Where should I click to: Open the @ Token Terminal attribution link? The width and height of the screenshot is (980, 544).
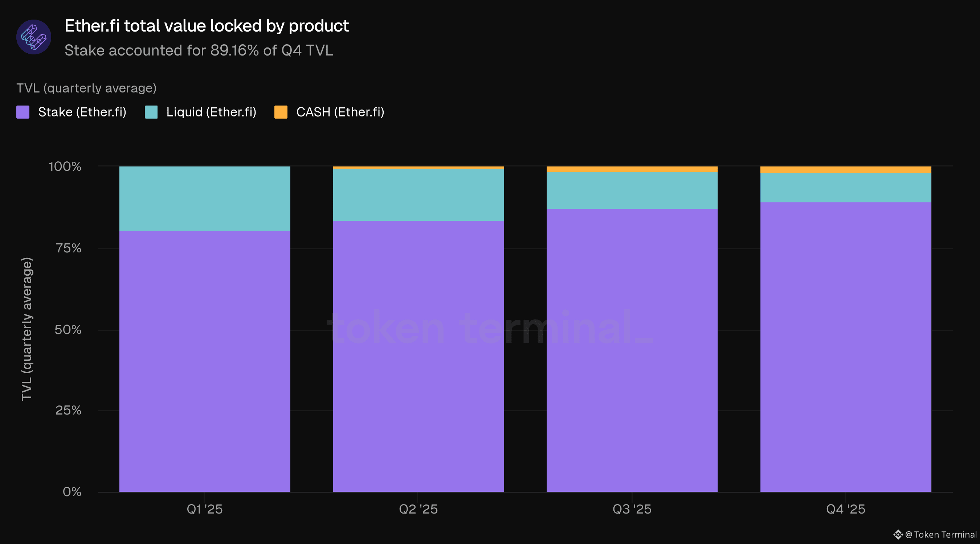coord(941,535)
